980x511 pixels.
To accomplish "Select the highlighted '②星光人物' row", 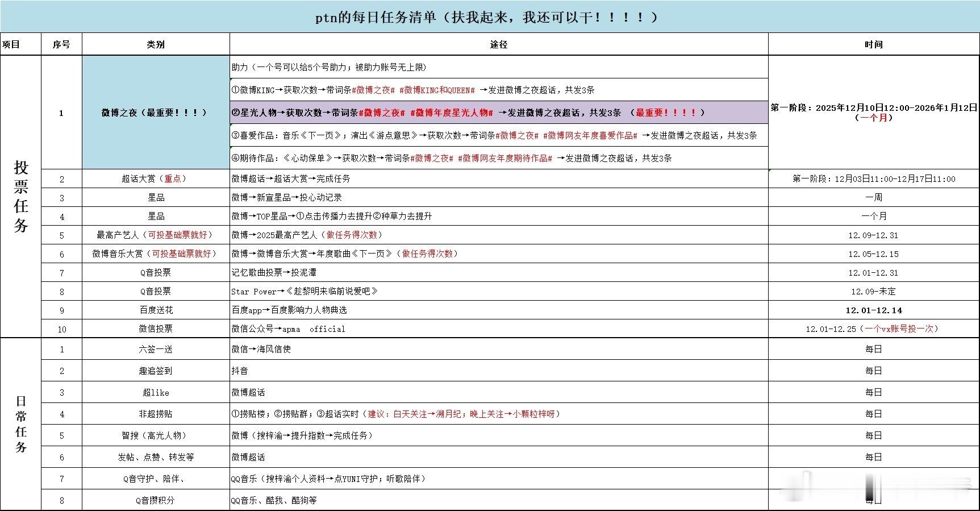I will point(499,113).
